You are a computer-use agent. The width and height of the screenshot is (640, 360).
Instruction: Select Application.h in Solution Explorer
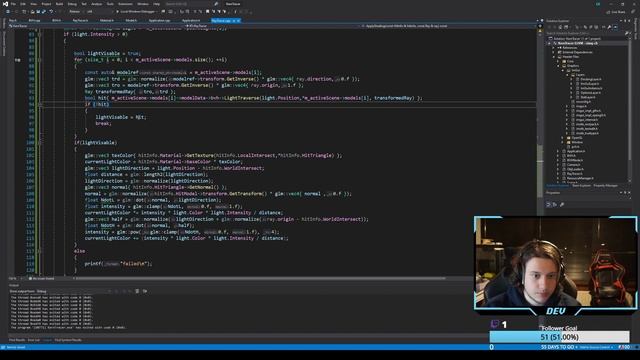coord(576,151)
